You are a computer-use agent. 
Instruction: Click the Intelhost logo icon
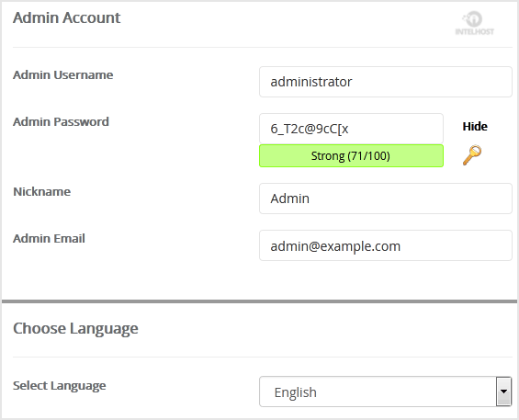(x=475, y=24)
